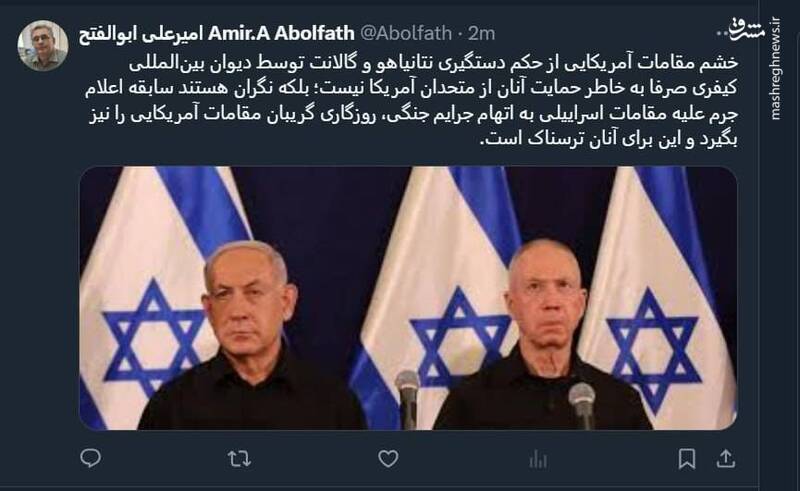This screenshot has width=800, height=491.
Task: Like the tweet with the heart icon
Action: pos(388,459)
